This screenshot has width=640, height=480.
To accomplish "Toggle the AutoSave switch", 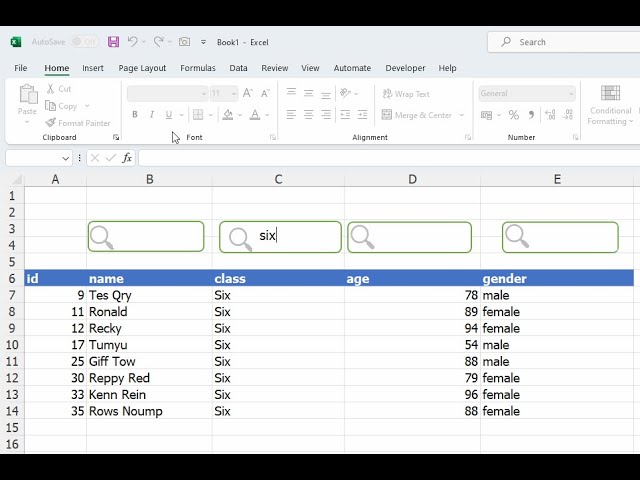I will 83,42.
